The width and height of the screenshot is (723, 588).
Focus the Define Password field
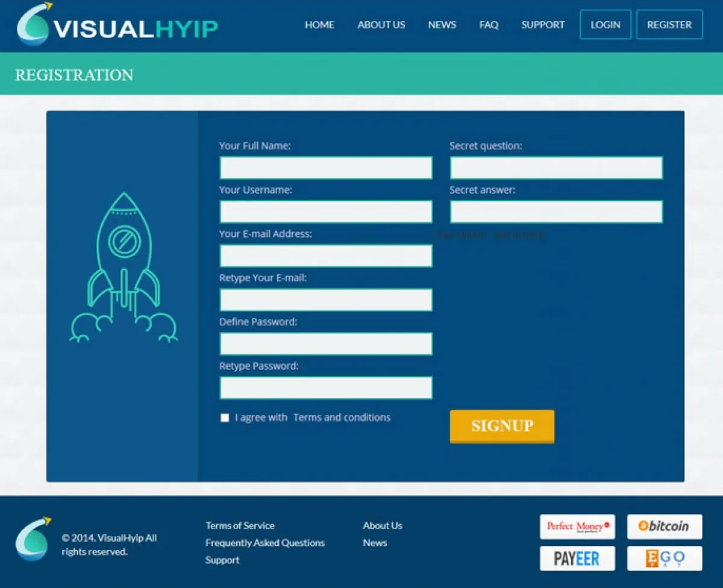coord(326,343)
